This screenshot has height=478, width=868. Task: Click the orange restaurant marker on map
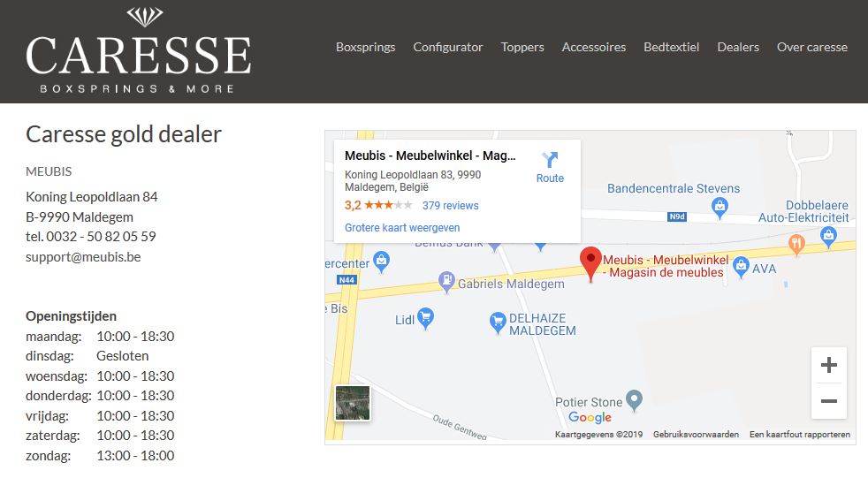[796, 244]
